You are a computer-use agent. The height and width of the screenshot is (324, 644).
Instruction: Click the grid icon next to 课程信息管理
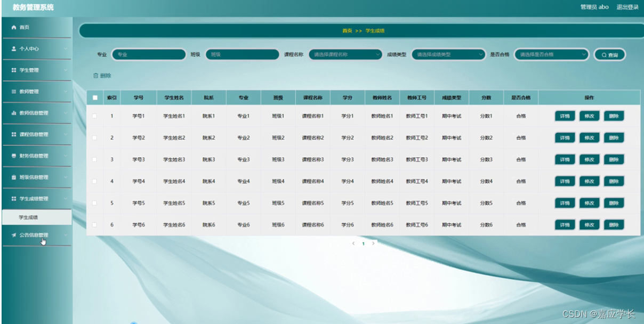pyautogui.click(x=14, y=134)
